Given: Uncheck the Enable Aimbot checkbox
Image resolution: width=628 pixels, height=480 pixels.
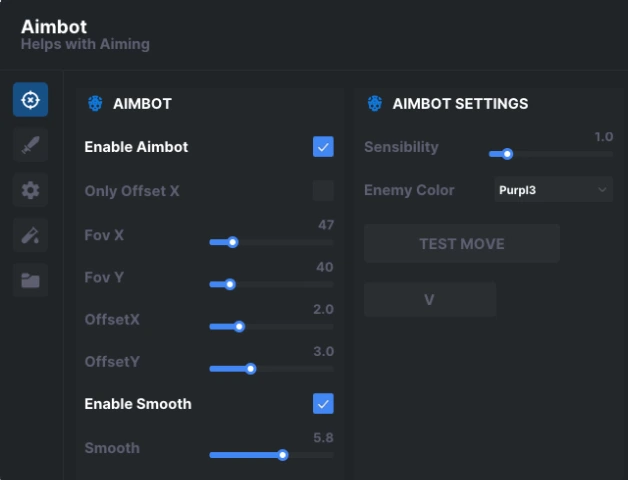Looking at the screenshot, I should (323, 147).
